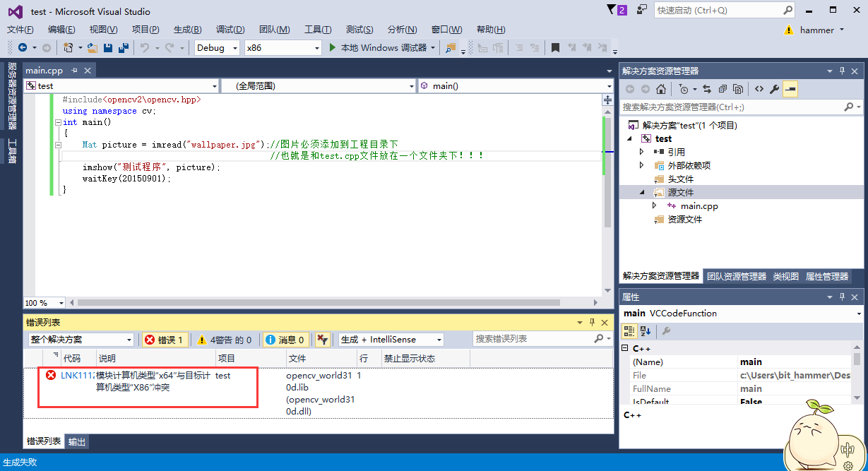Click the Save All disks icon
868x471 pixels.
[124, 47]
